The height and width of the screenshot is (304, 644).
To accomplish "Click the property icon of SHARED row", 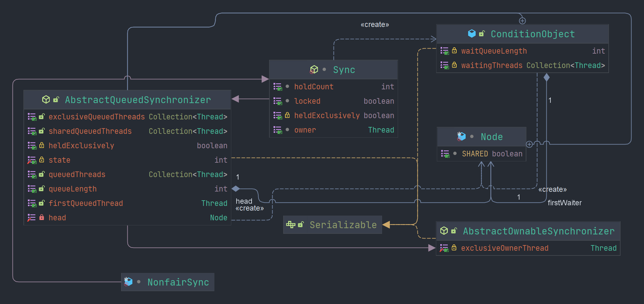I will pos(445,154).
